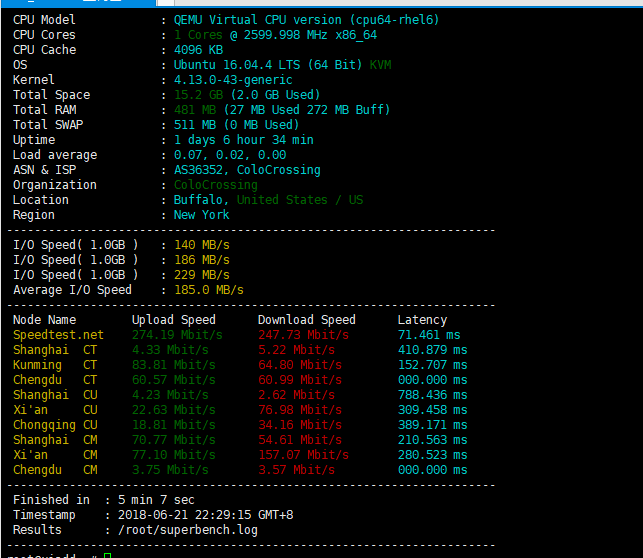Screen dimensions: 643x558
Task: Select the CPU Model value QEMU Virtual CPU
Action: pyautogui.click(x=230, y=20)
